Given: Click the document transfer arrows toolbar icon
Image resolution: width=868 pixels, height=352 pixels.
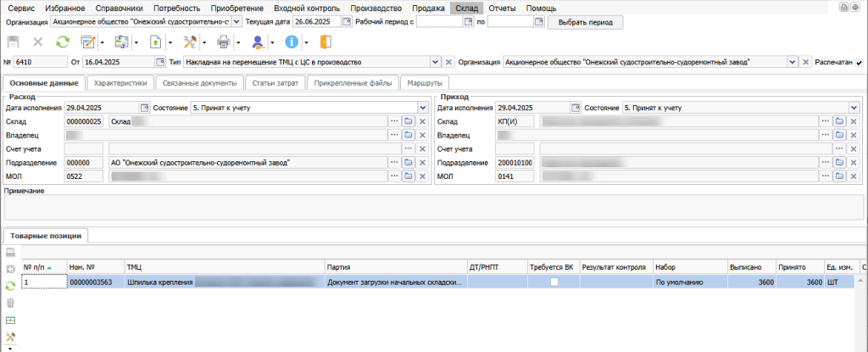Looking at the screenshot, I should (121, 42).
